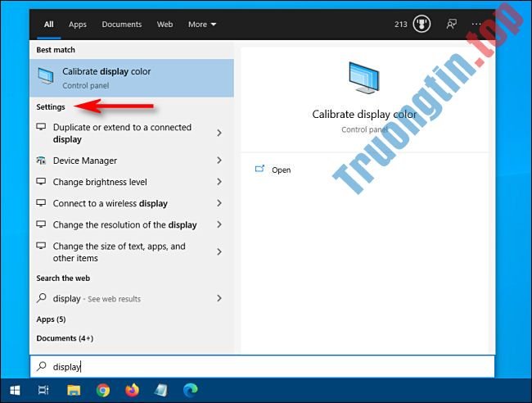This screenshot has width=532, height=403.
Task: Click Open in the preview pane
Action: point(282,170)
